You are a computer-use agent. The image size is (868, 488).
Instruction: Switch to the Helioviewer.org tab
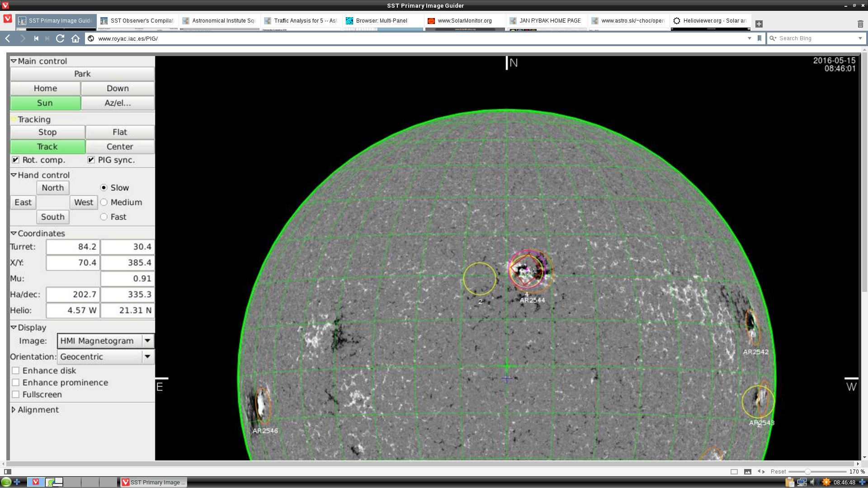(x=710, y=21)
